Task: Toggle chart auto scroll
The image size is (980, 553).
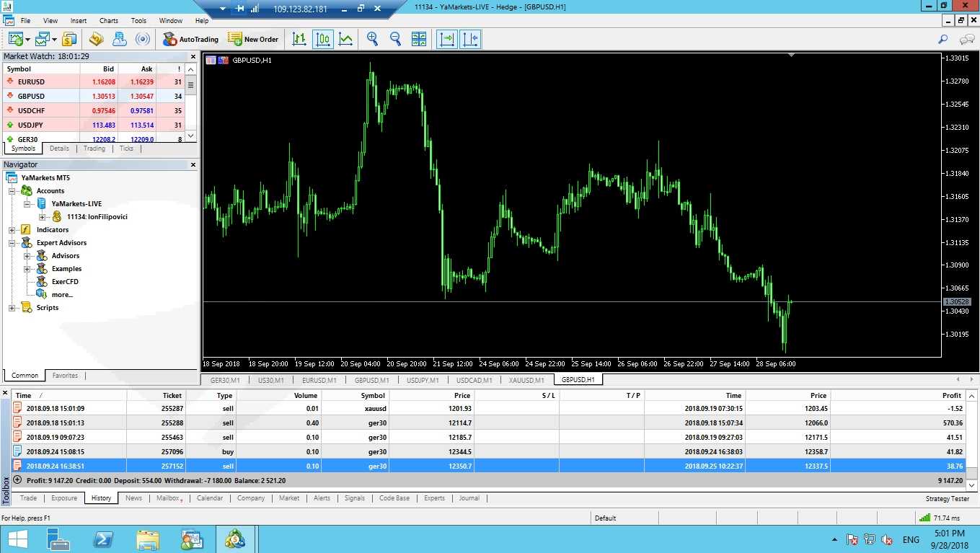Action: click(447, 39)
